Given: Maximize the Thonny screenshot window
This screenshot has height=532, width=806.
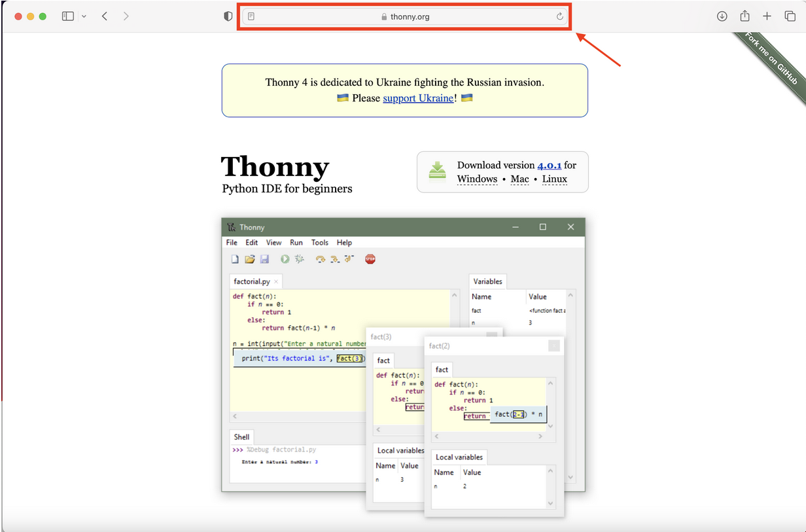Looking at the screenshot, I should (542, 227).
